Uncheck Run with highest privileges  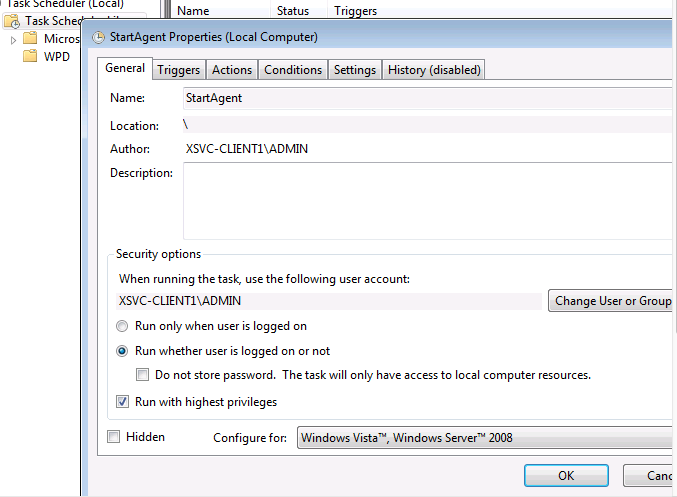[123, 402]
